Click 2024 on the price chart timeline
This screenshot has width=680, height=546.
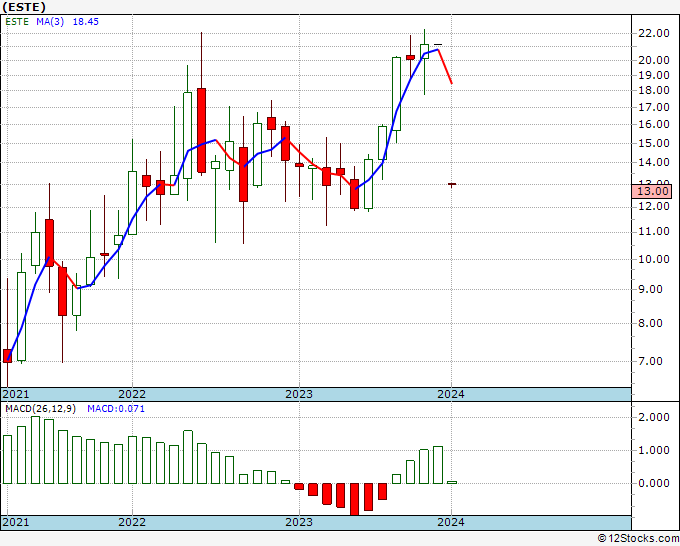[x=451, y=394]
